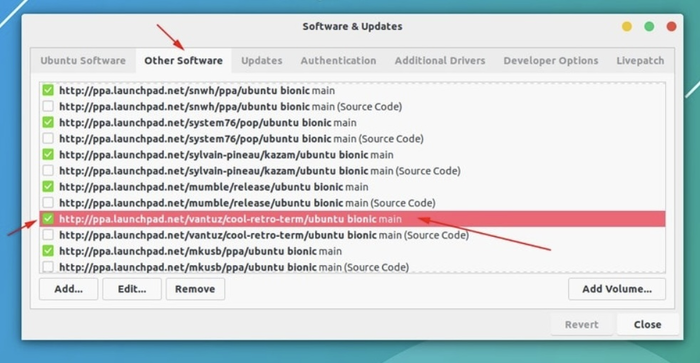Screen dimensions: 700x363
Task: Select the snwh/ppa bionic main row text
Action: [197, 91]
